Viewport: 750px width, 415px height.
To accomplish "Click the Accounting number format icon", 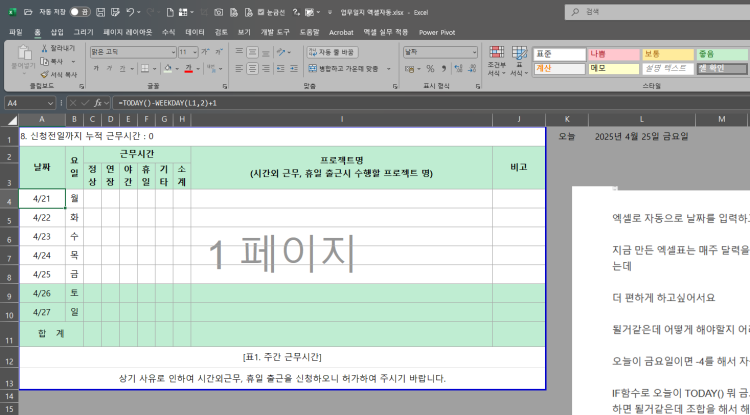I will [410, 69].
